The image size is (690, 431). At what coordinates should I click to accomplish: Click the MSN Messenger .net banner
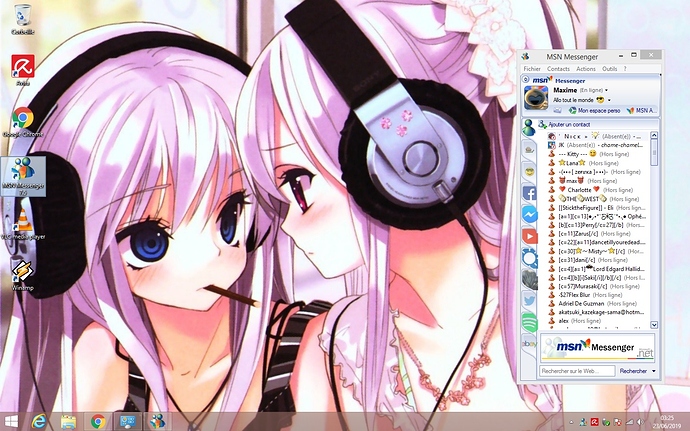[597, 347]
